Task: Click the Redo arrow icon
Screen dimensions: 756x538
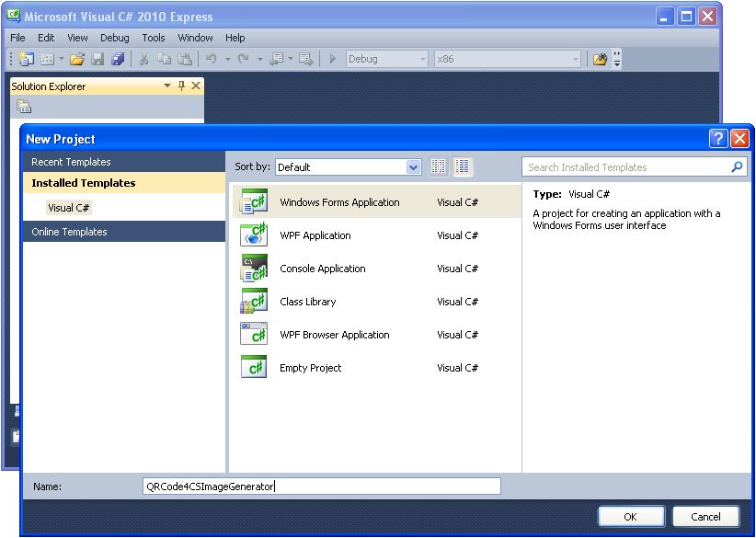Action: [x=244, y=59]
